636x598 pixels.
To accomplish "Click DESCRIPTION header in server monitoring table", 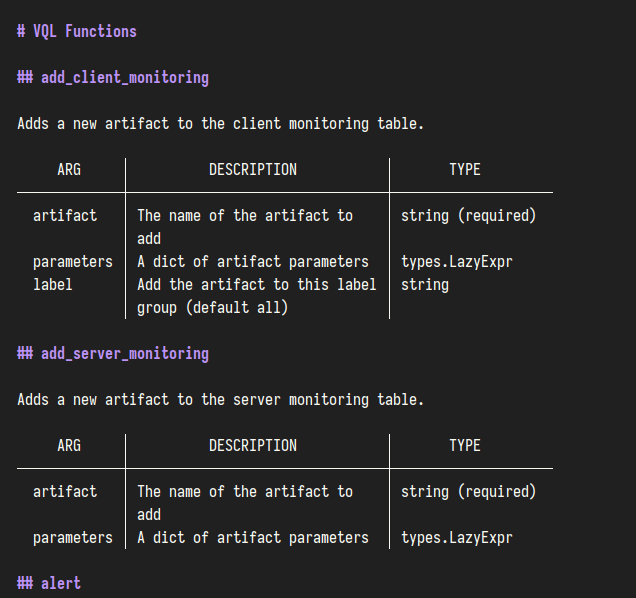I will pos(252,445).
